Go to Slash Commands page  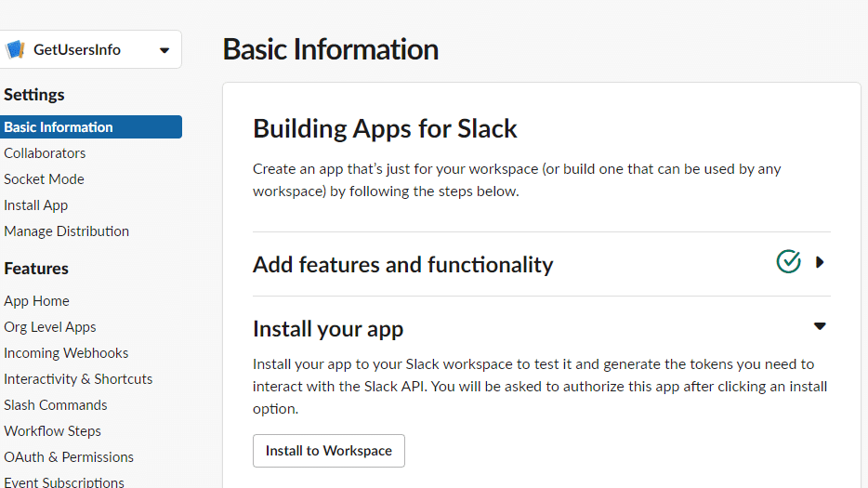(56, 405)
